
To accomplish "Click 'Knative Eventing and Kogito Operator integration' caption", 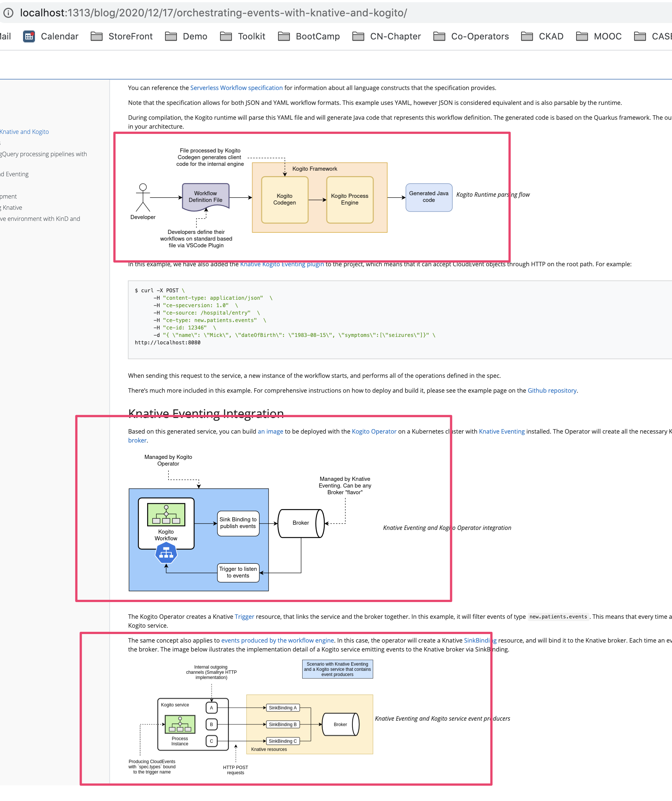I will pos(447,528).
